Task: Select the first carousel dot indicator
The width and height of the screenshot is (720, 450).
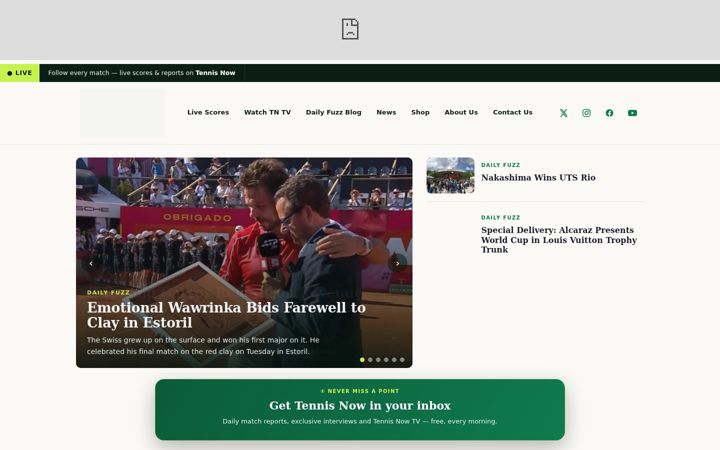Action: pos(362,360)
